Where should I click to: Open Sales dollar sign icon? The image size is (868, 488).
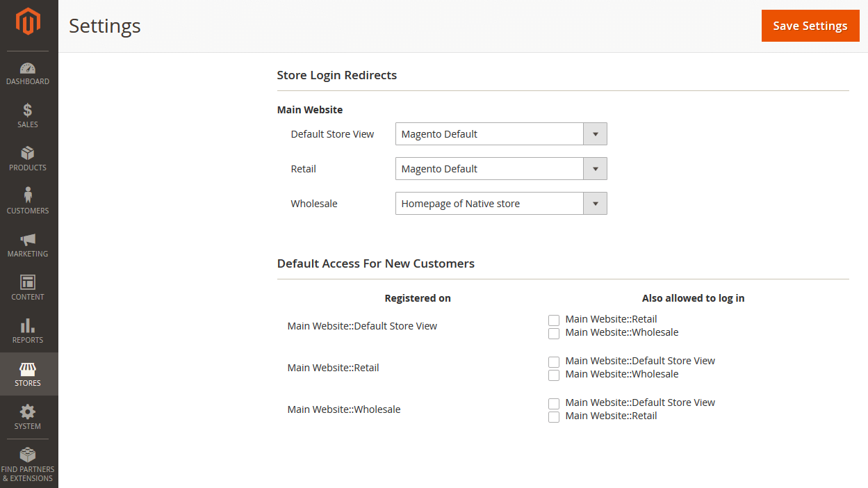(28, 111)
